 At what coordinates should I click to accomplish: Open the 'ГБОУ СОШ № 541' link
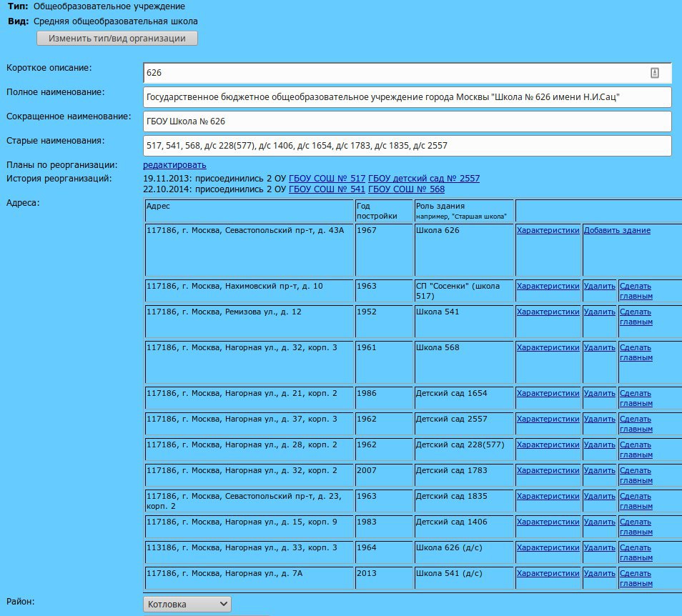(x=327, y=189)
